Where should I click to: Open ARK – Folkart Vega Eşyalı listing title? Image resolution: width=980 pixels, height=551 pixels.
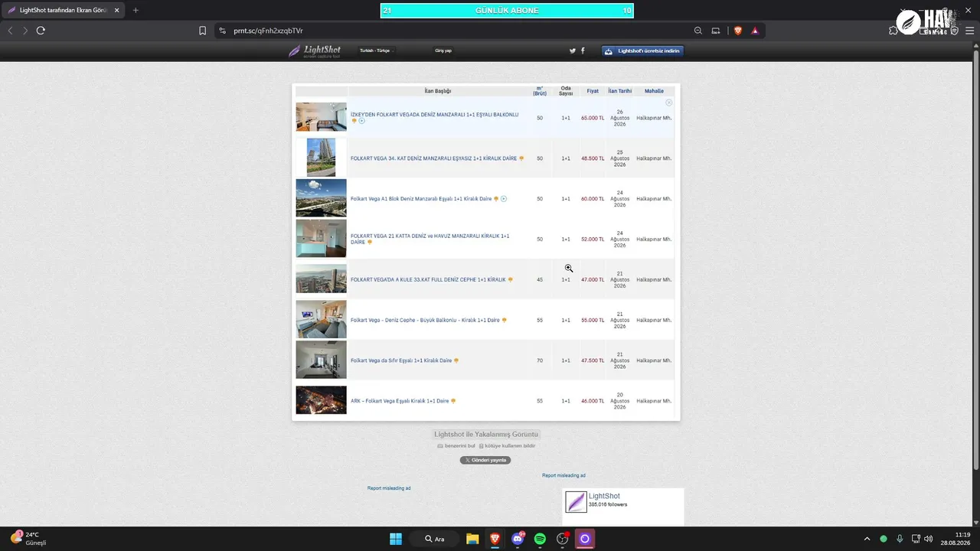coord(400,401)
